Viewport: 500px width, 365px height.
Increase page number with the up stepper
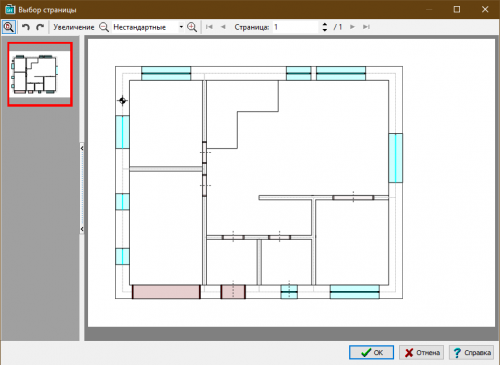coord(325,24)
